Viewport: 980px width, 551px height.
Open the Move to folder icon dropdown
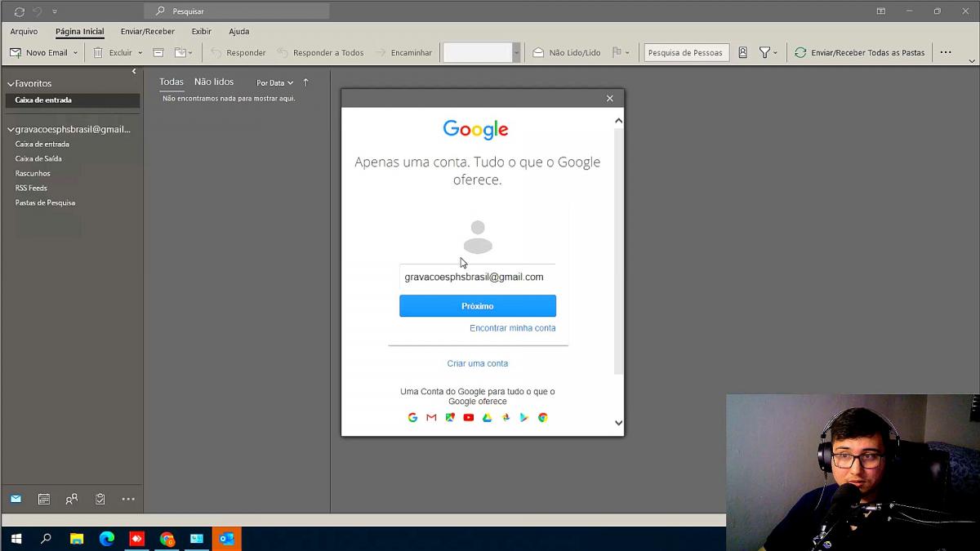pyautogui.click(x=183, y=52)
